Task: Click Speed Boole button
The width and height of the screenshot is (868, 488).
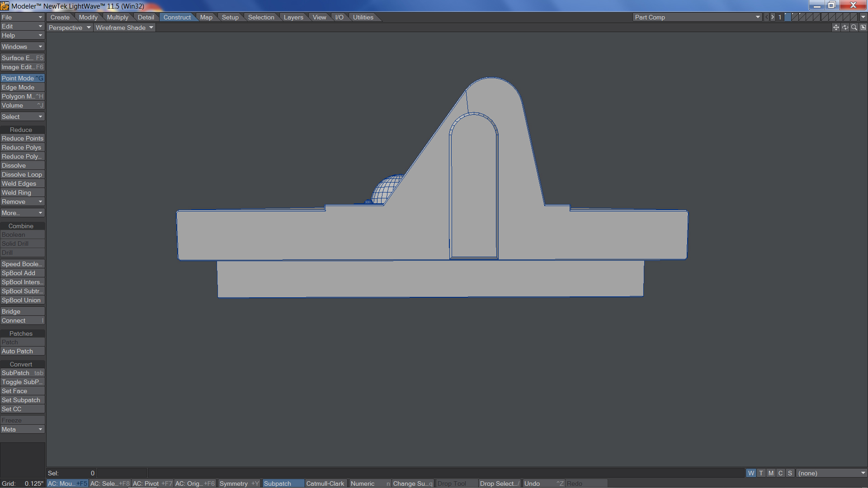Action: 22,264
